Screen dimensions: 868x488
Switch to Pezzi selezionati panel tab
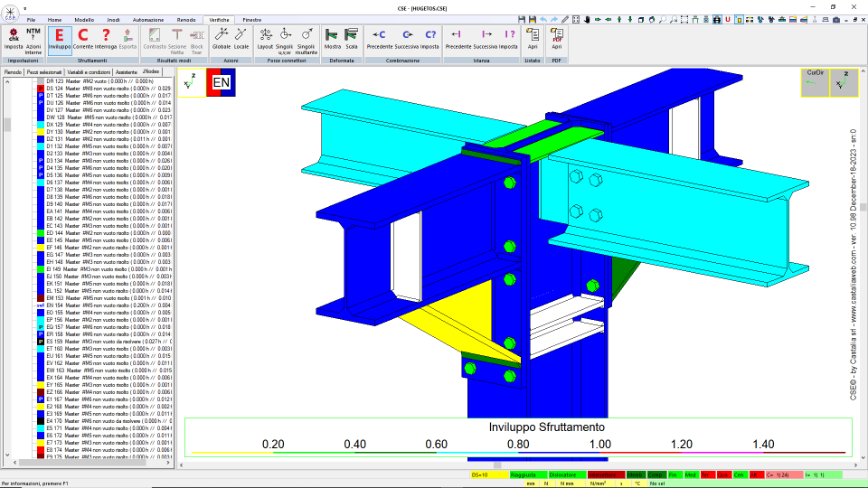point(44,72)
